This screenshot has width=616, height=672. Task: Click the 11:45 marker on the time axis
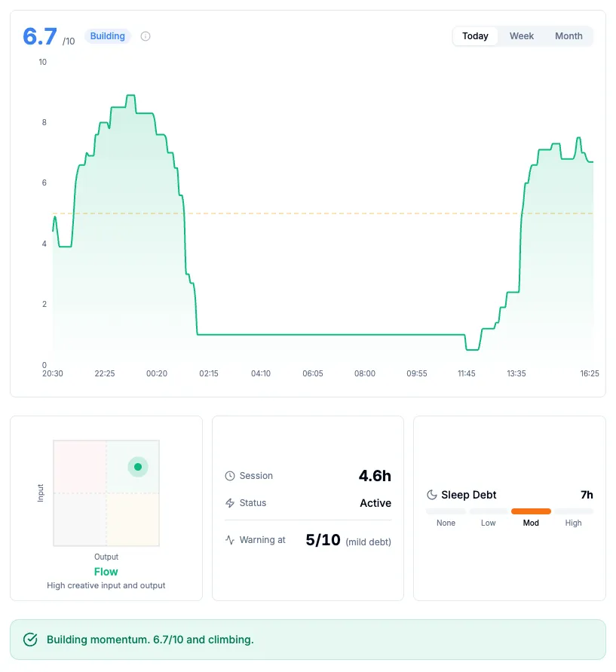(x=467, y=373)
